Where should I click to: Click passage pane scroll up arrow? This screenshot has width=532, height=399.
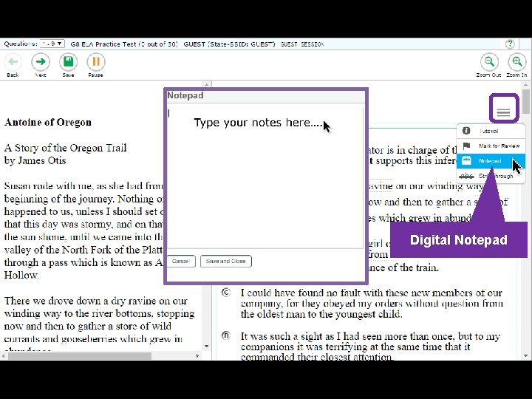pos(207,84)
